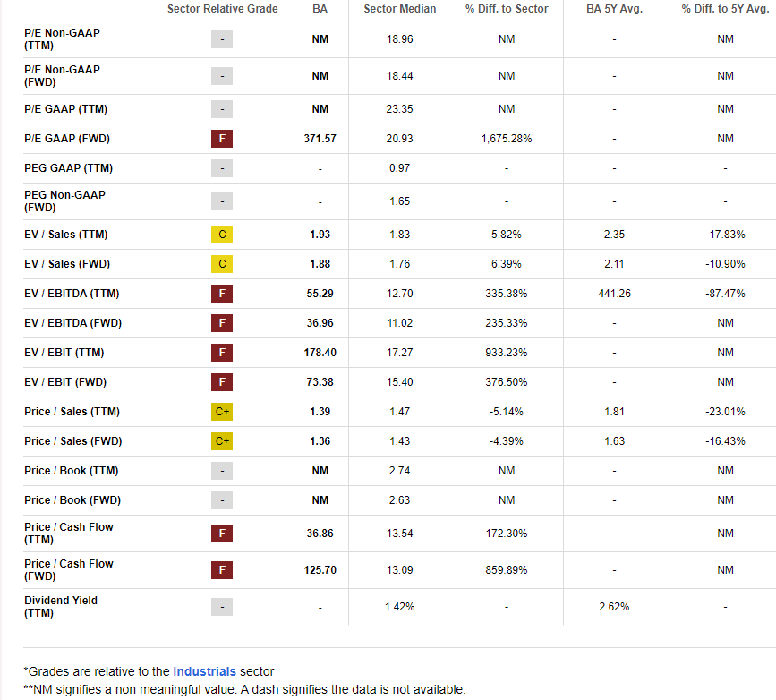Screen dimensions: 776x700
Task: Click the F grade badge for EV / EBIT (FWD)
Action: 222,382
